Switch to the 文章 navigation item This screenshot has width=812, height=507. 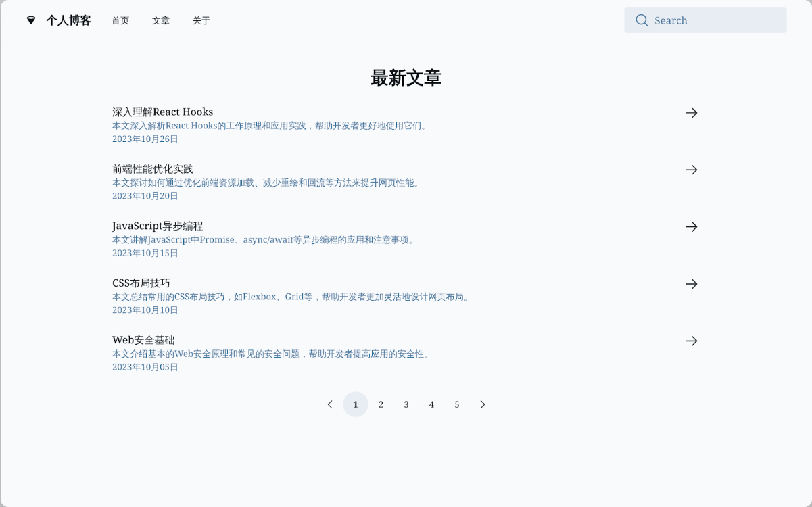[161, 21]
